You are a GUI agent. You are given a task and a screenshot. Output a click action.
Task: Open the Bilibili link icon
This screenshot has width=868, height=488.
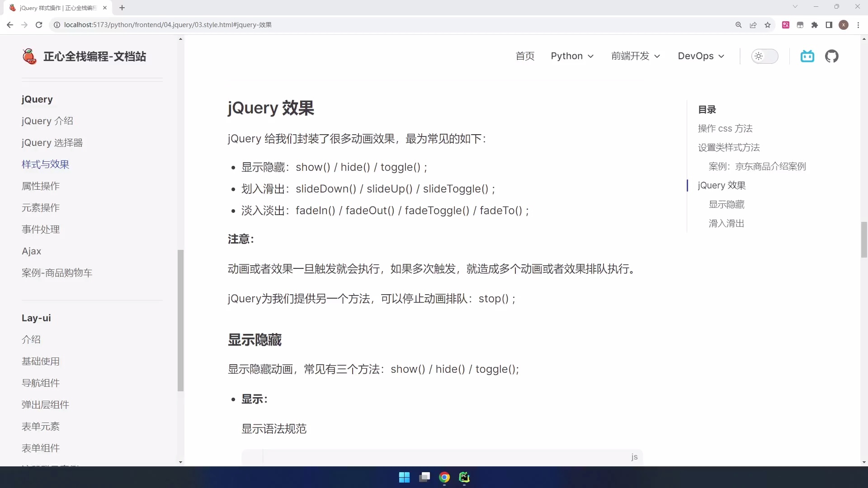(807, 56)
